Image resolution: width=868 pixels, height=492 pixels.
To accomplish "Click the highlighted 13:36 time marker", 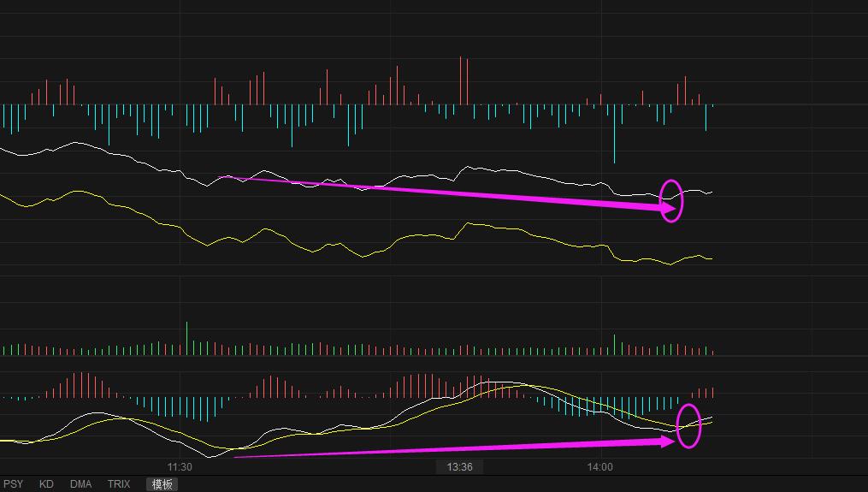I will coord(459,467).
